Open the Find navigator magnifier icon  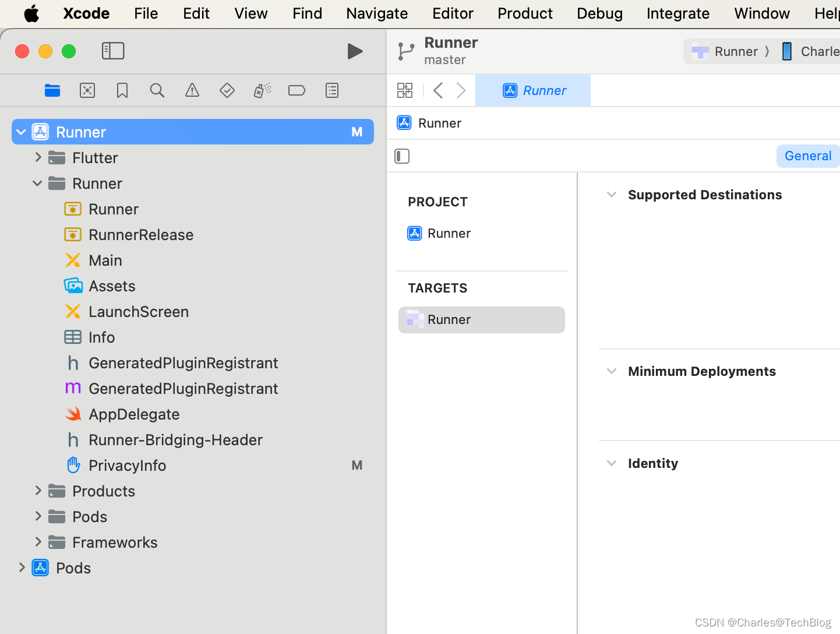point(157,90)
